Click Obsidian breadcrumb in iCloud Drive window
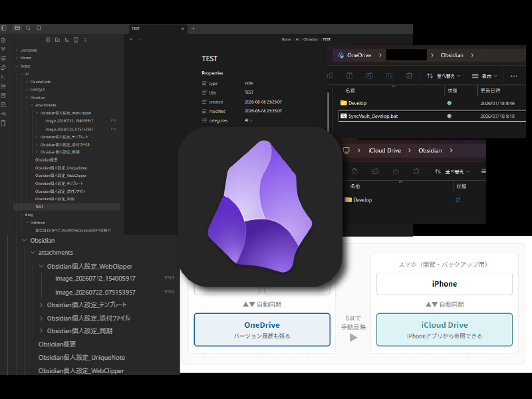This screenshot has height=399, width=532. [430, 150]
